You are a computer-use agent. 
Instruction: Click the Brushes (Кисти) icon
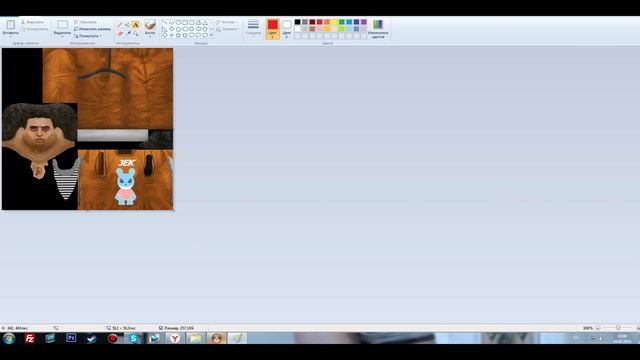(150, 25)
